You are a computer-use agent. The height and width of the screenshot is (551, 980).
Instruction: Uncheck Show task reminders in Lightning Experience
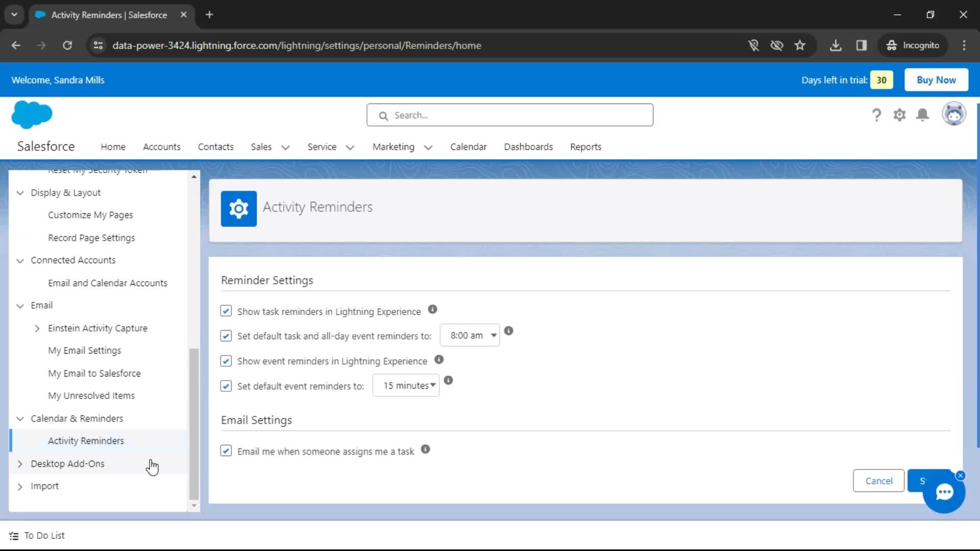pyautogui.click(x=226, y=311)
